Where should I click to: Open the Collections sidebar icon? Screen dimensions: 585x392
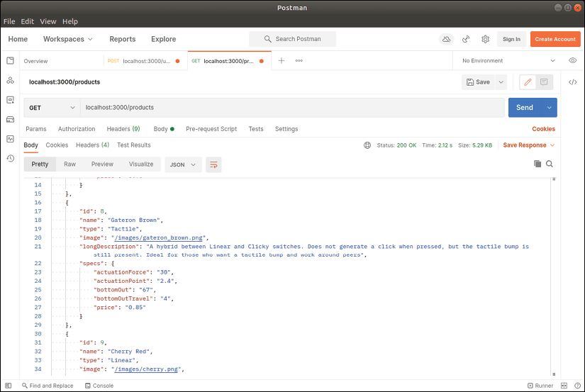pyautogui.click(x=10, y=60)
